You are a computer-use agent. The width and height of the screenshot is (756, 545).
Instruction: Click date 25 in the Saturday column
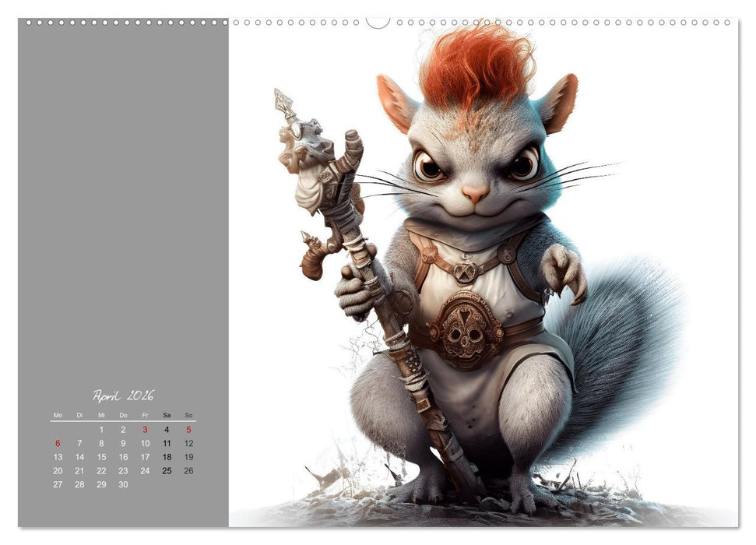[167, 470]
